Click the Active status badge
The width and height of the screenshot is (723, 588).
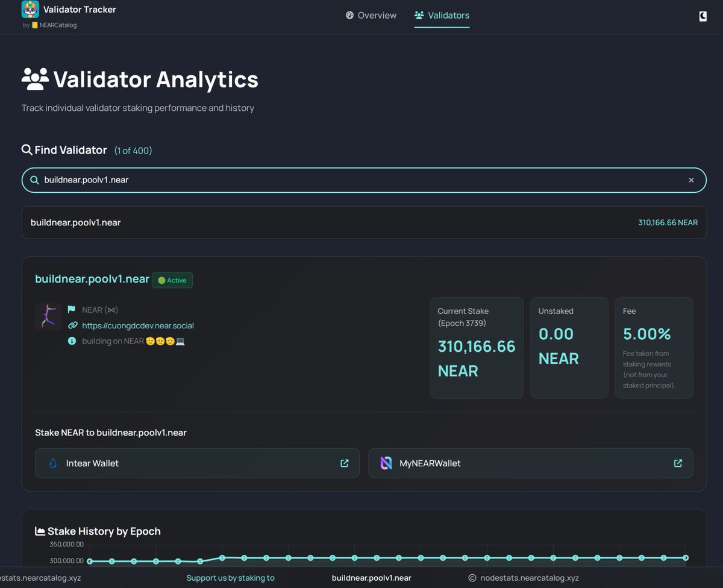coord(172,280)
